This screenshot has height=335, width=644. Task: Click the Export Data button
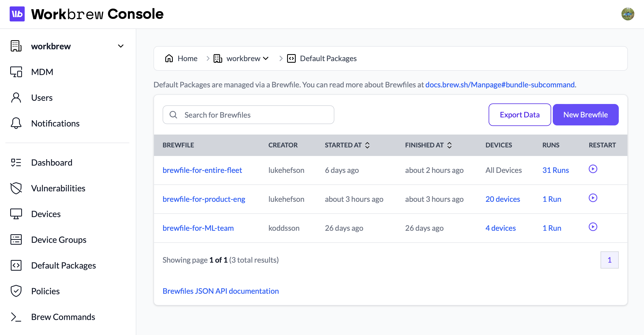[x=519, y=115]
